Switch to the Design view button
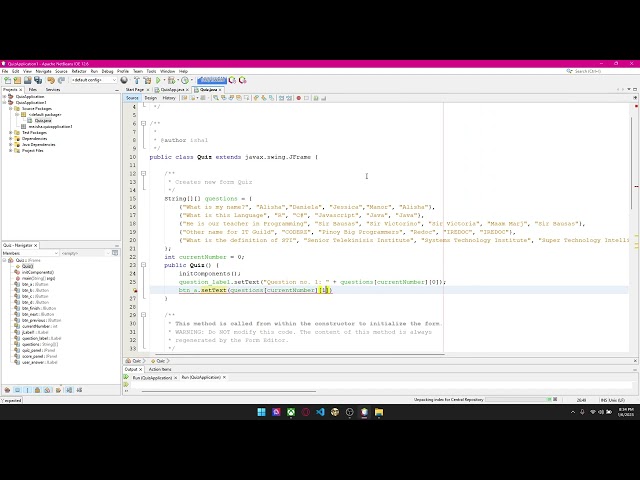Viewport: 640px width, 480px height. click(151, 98)
